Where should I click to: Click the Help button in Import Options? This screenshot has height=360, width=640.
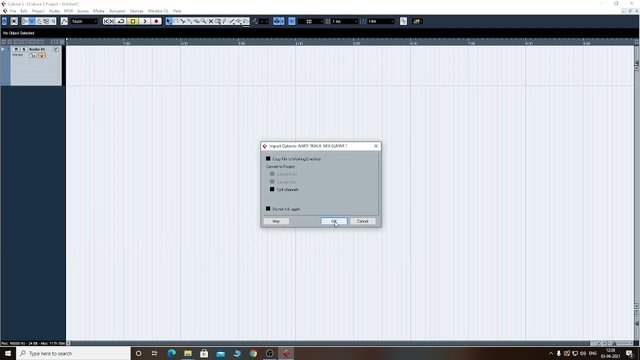tap(276, 221)
